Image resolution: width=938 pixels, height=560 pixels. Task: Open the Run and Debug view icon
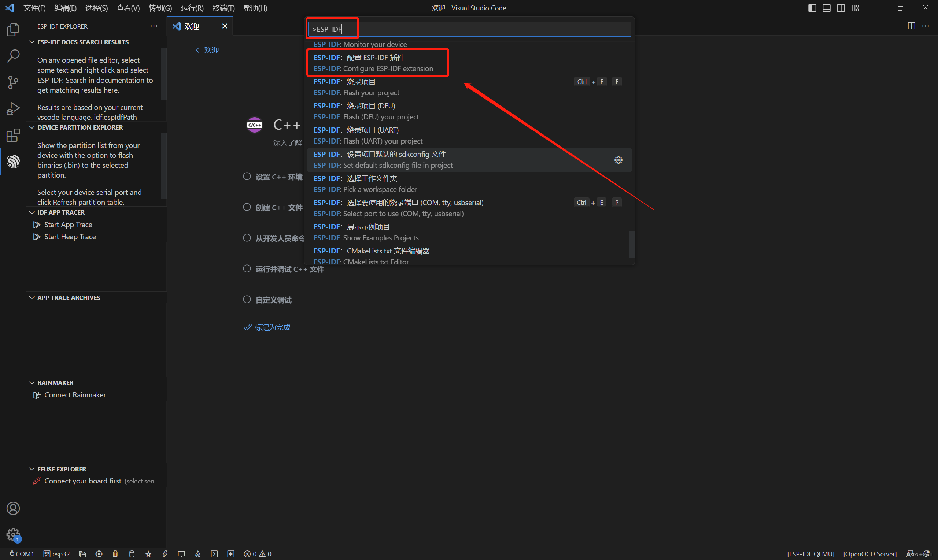tap(13, 109)
